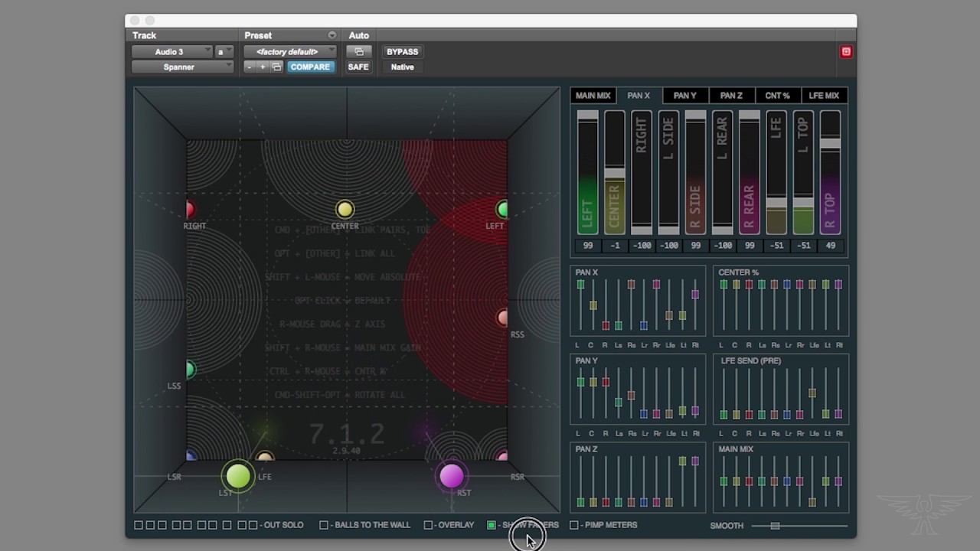980x551 pixels.
Task: Click the L TOP channel meter fader
Action: pos(803,203)
